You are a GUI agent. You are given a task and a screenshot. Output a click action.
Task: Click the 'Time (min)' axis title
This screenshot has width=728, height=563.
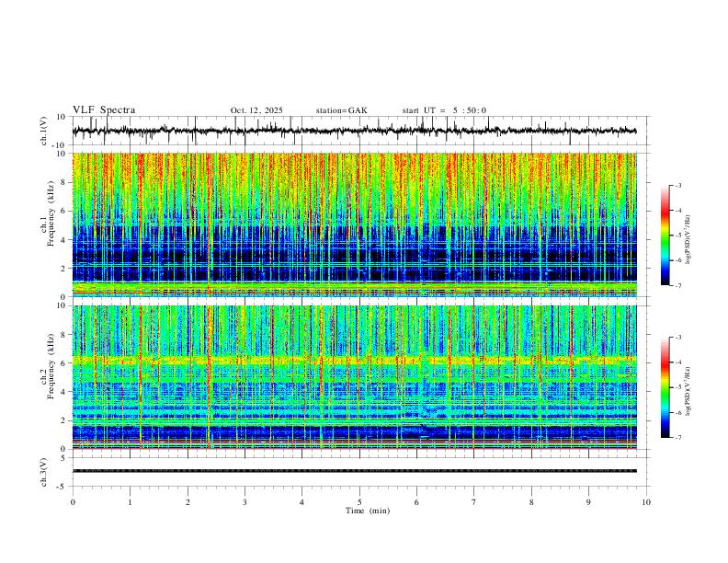pyautogui.click(x=368, y=511)
